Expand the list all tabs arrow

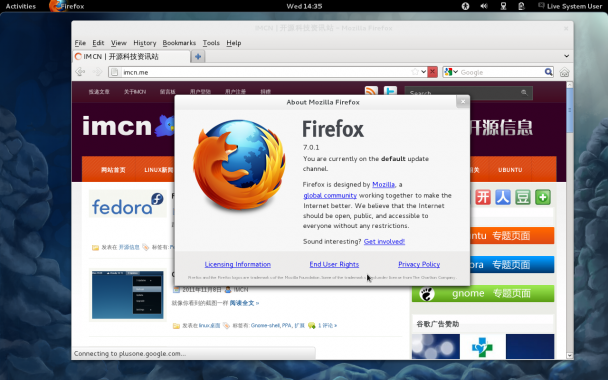[566, 56]
